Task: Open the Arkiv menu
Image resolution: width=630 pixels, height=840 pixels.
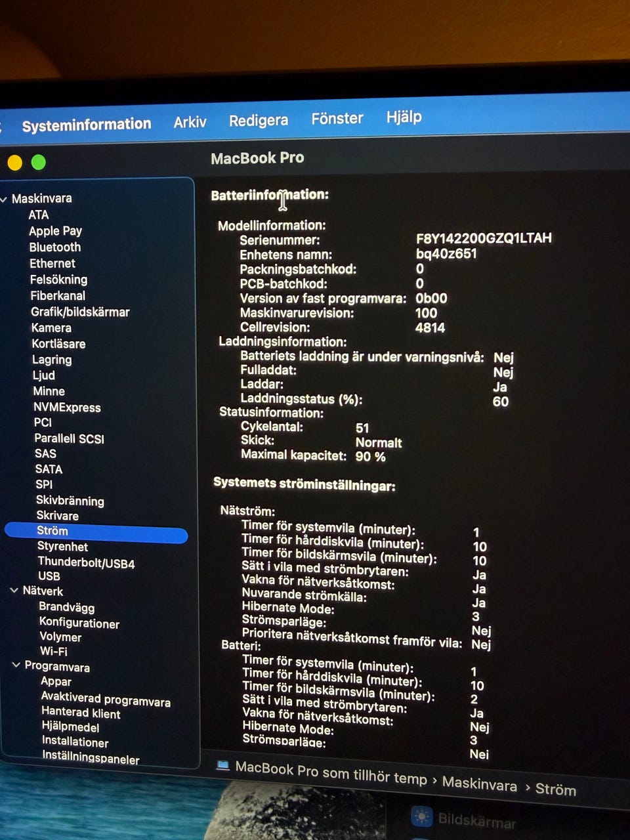Action: point(190,122)
